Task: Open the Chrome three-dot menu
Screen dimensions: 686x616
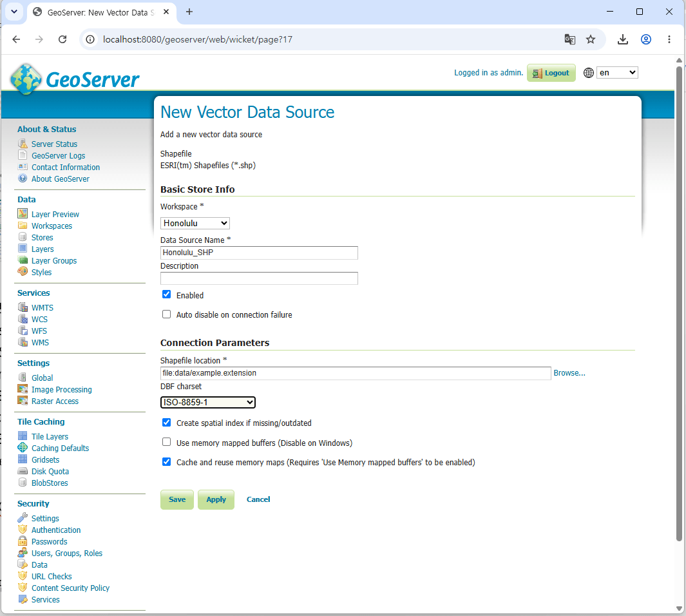Action: click(x=669, y=39)
